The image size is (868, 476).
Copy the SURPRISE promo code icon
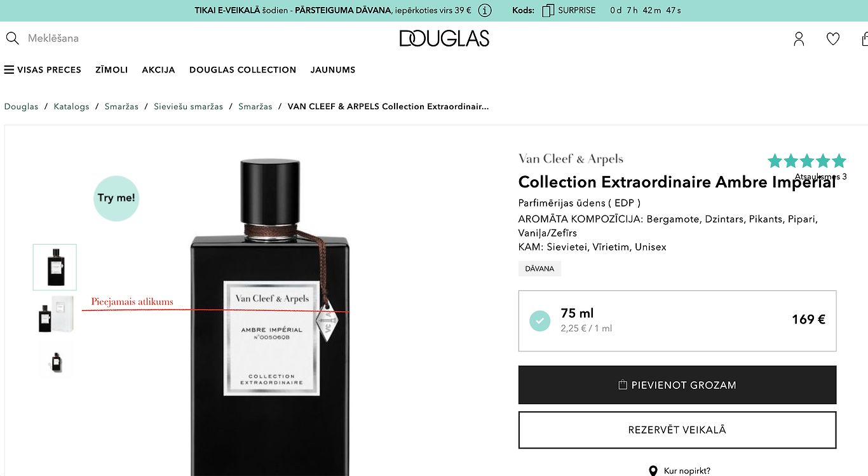(x=548, y=11)
